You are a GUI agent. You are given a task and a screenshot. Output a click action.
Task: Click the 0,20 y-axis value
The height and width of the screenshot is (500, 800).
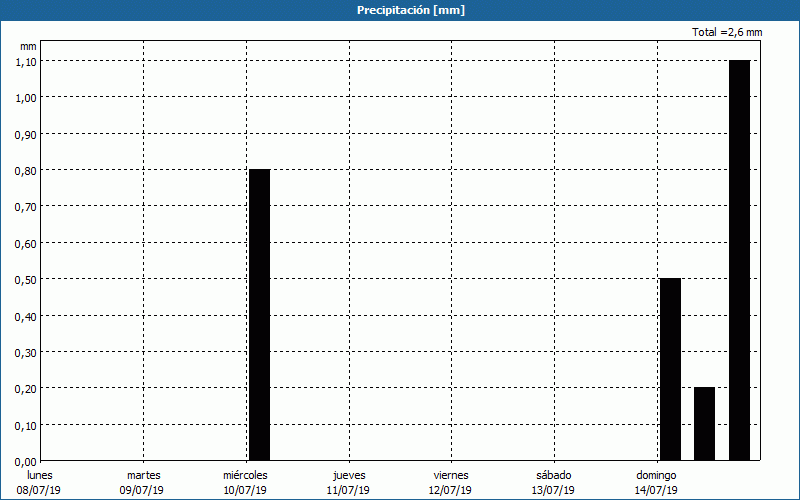[x=25, y=389]
